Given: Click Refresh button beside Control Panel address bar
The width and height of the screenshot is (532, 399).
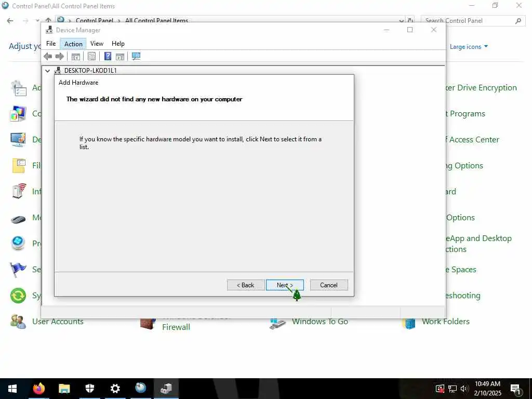Looking at the screenshot, I should click(410, 21).
